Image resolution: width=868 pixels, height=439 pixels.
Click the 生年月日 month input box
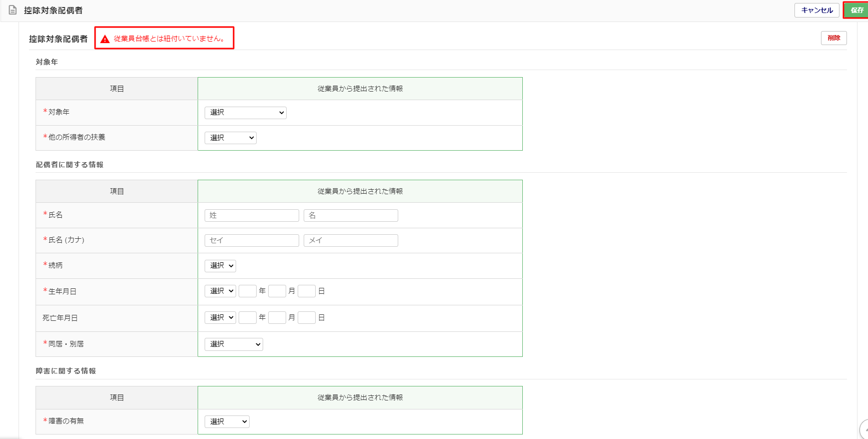pos(277,291)
